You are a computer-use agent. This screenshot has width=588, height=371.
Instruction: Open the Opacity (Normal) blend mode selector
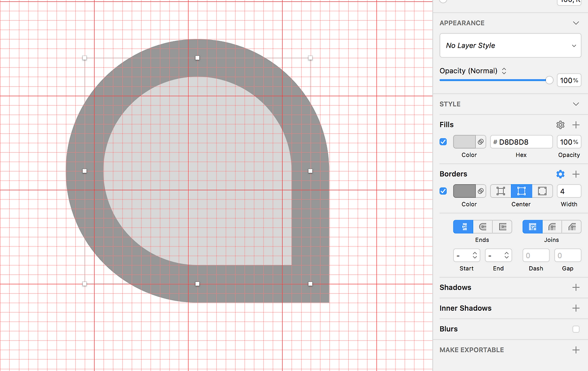click(x=473, y=71)
